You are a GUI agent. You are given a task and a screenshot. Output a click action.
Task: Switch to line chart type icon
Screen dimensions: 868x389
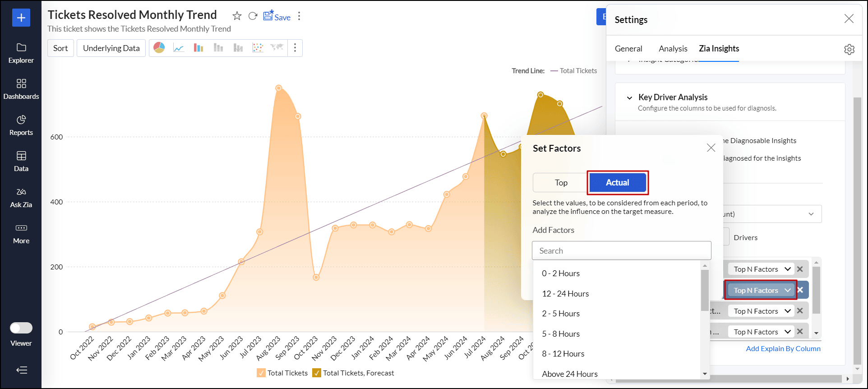(179, 48)
